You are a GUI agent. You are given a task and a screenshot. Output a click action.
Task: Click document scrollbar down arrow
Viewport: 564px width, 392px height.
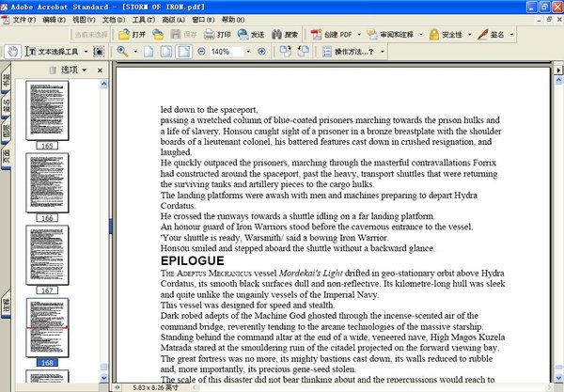pos(558,378)
